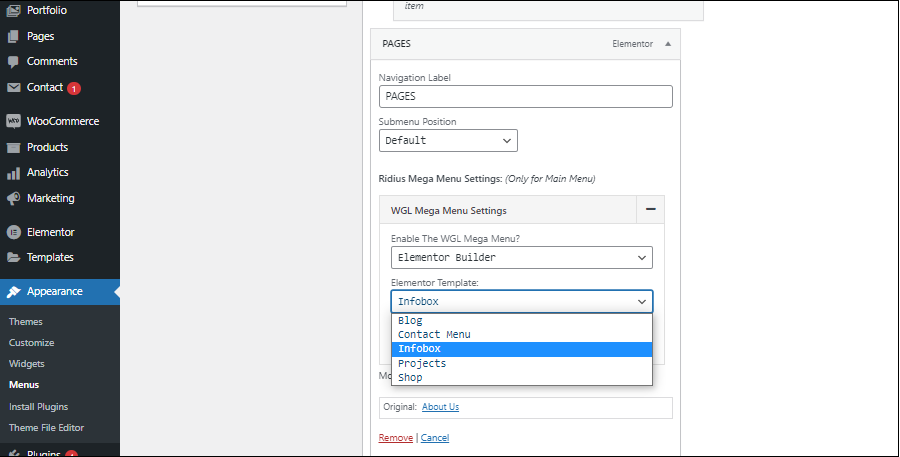Click the Remove link
900x457 pixels.
[x=395, y=437]
